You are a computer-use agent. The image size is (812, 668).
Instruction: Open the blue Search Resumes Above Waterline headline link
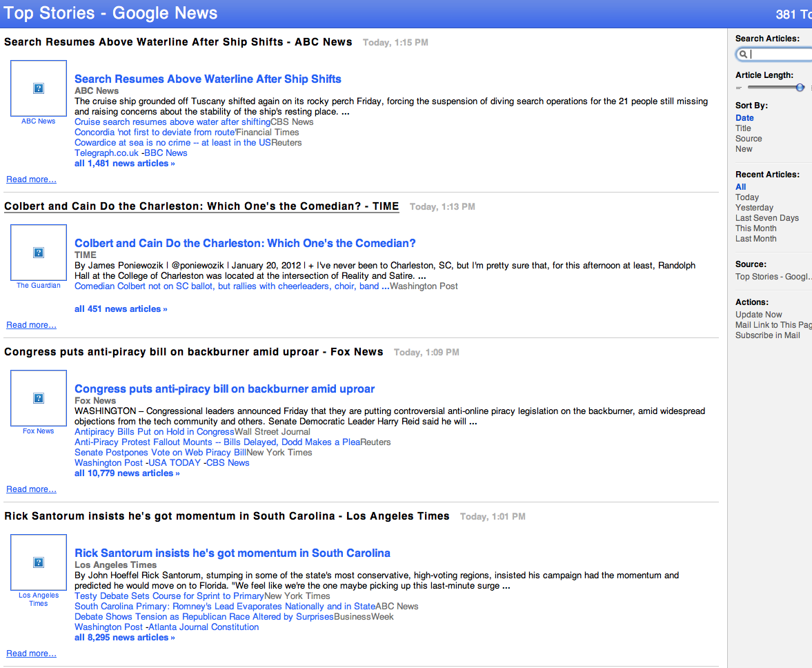point(208,79)
